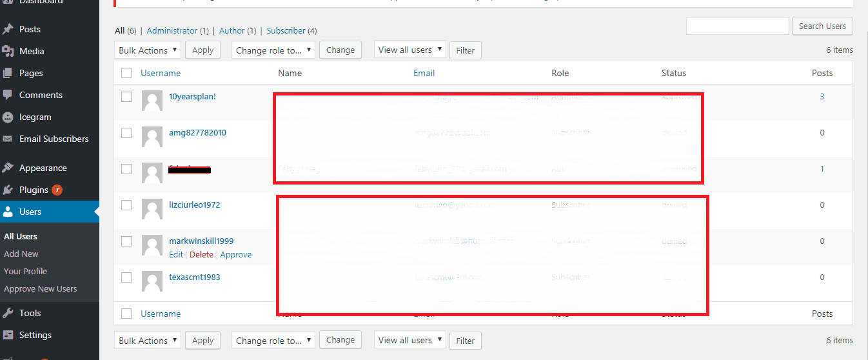
Task: Click the Comments bubble icon
Action: pos(8,95)
